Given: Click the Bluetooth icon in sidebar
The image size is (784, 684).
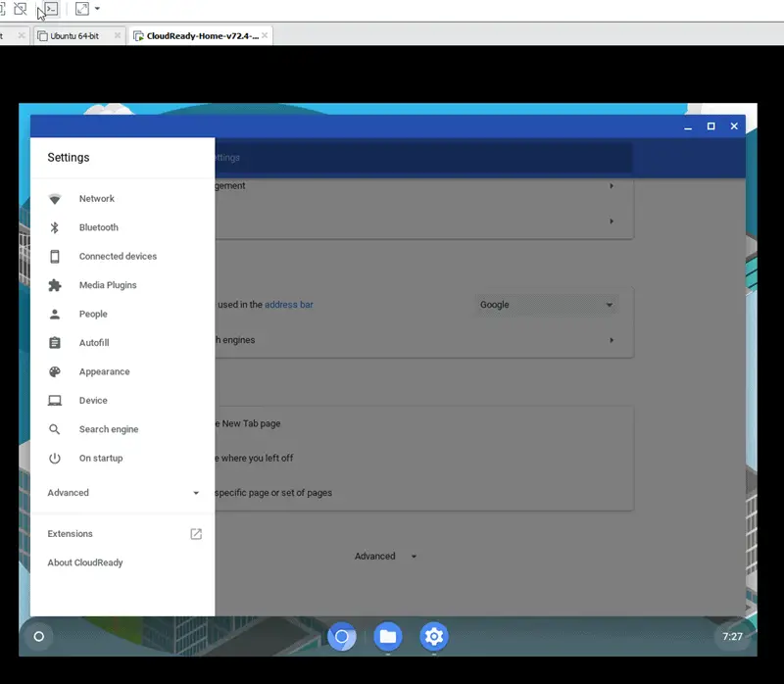Looking at the screenshot, I should tap(55, 227).
